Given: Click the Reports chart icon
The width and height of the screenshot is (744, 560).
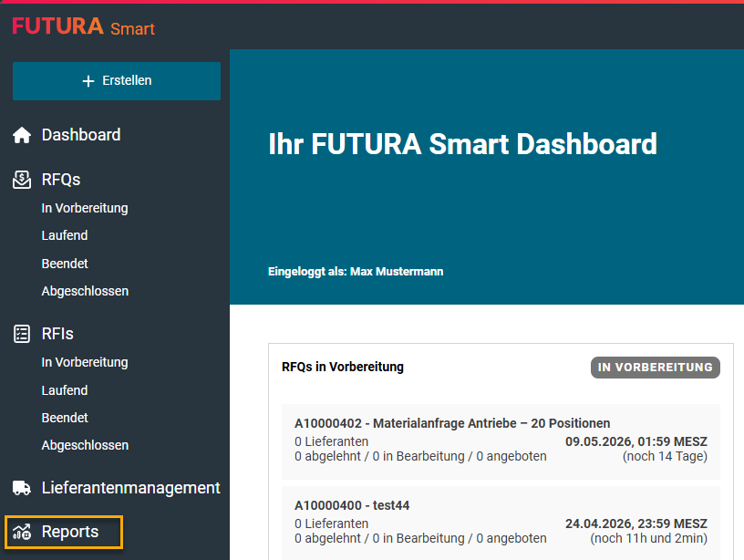Looking at the screenshot, I should click(22, 533).
